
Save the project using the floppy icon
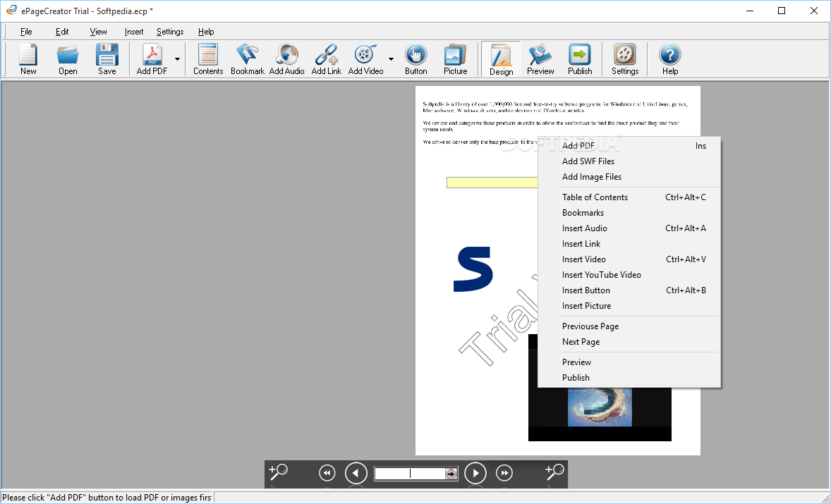click(107, 59)
